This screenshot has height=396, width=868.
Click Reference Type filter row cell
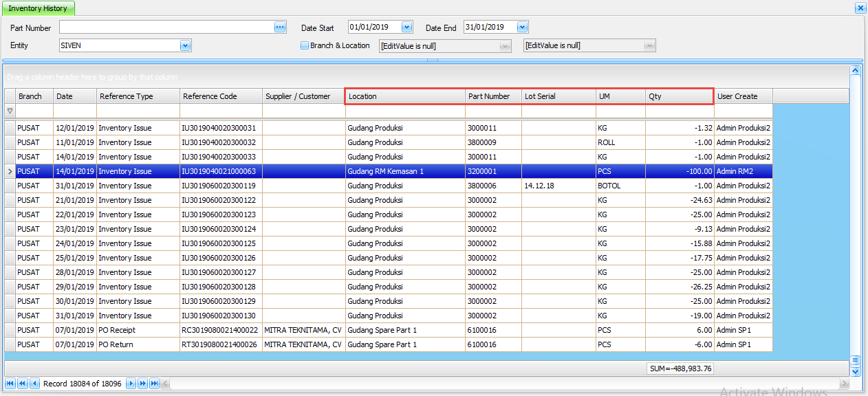pyautogui.click(x=138, y=111)
